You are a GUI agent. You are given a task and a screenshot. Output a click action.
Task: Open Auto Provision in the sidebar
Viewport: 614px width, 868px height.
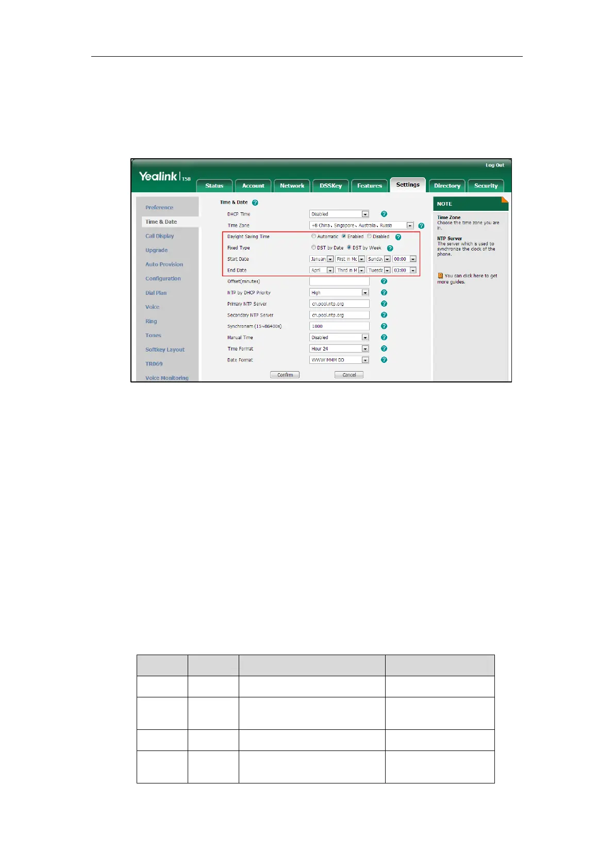164,264
